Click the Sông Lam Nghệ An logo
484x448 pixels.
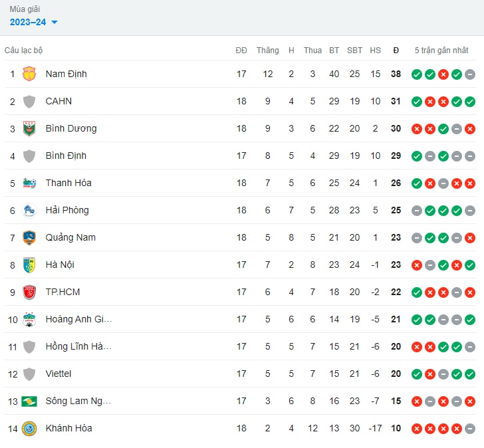pyautogui.click(x=29, y=401)
